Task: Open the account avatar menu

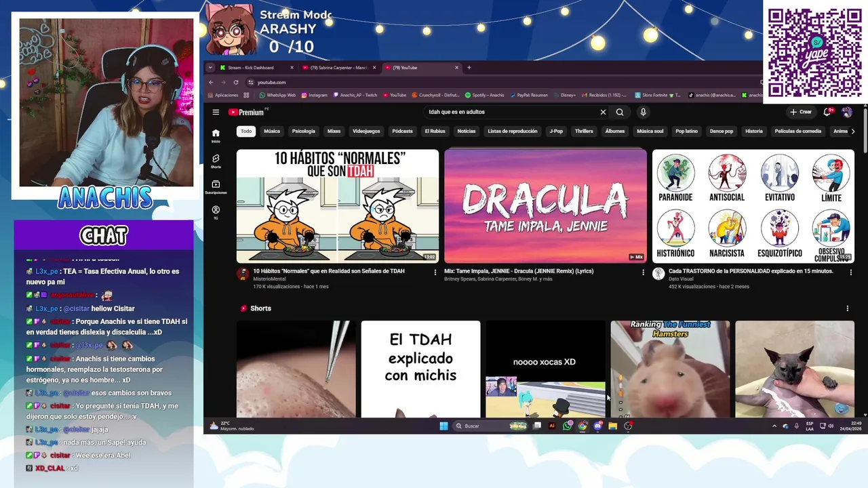Action: click(847, 113)
